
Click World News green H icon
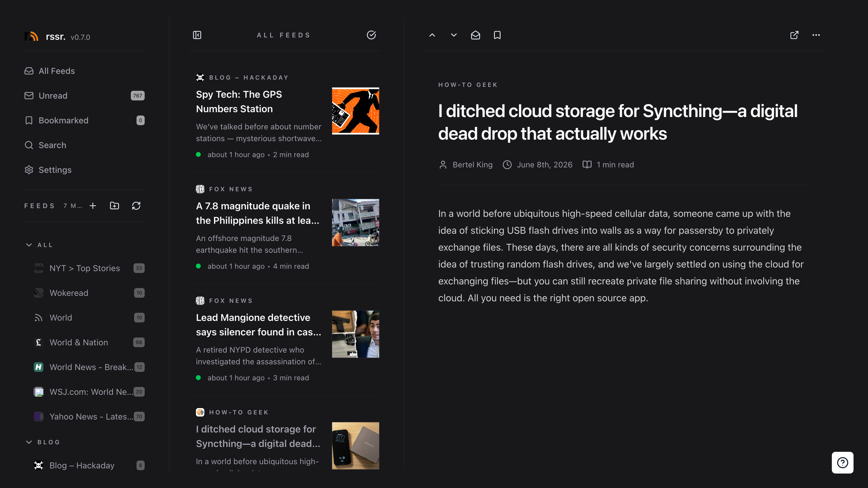(x=38, y=367)
